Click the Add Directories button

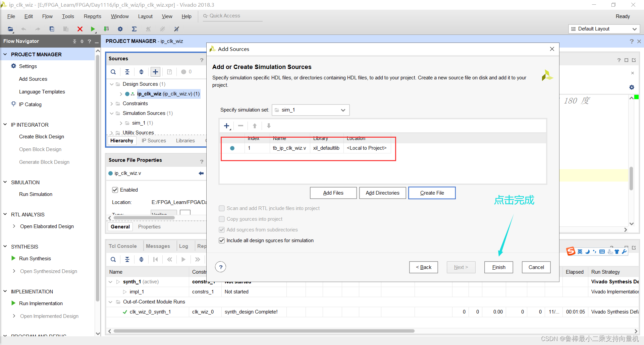382,193
